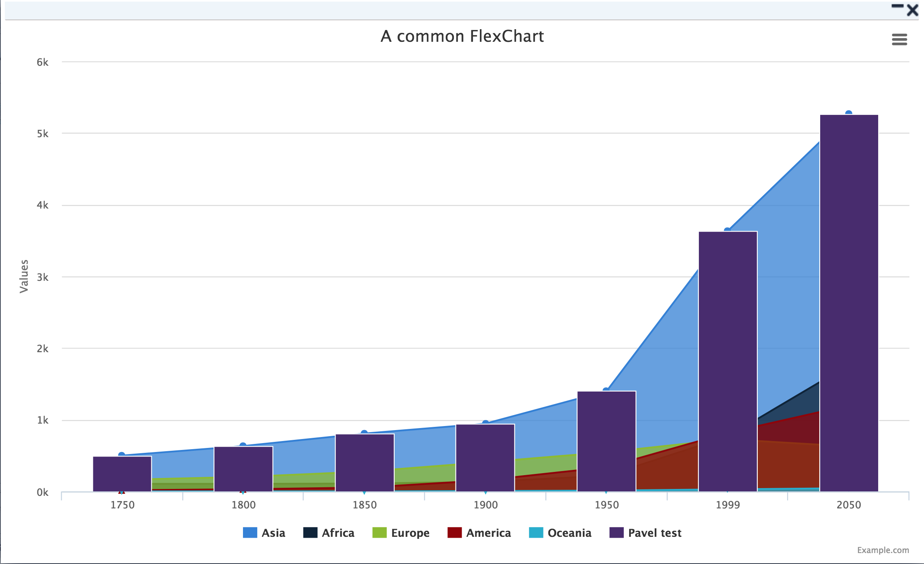The height and width of the screenshot is (564, 924).
Task: Click the chart title A common FlexChart
Action: [x=462, y=37]
